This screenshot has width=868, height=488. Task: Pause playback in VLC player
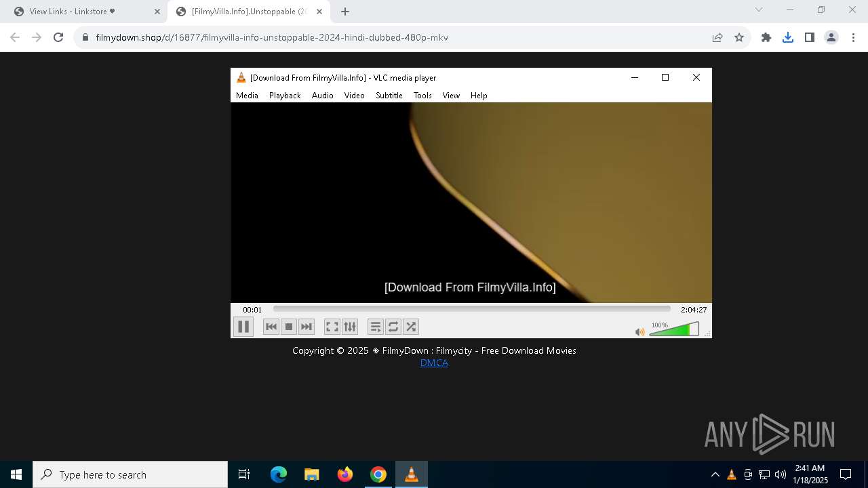243,327
